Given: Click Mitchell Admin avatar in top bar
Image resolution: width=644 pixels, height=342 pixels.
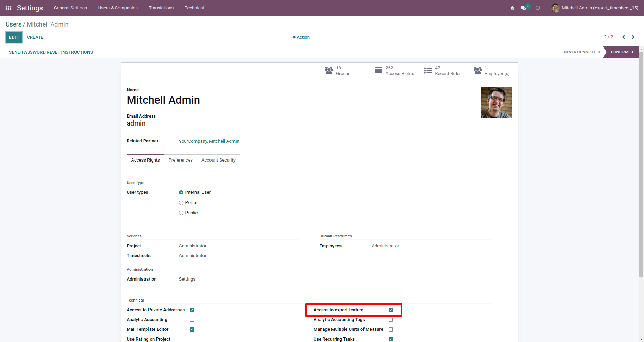Looking at the screenshot, I should [555, 8].
